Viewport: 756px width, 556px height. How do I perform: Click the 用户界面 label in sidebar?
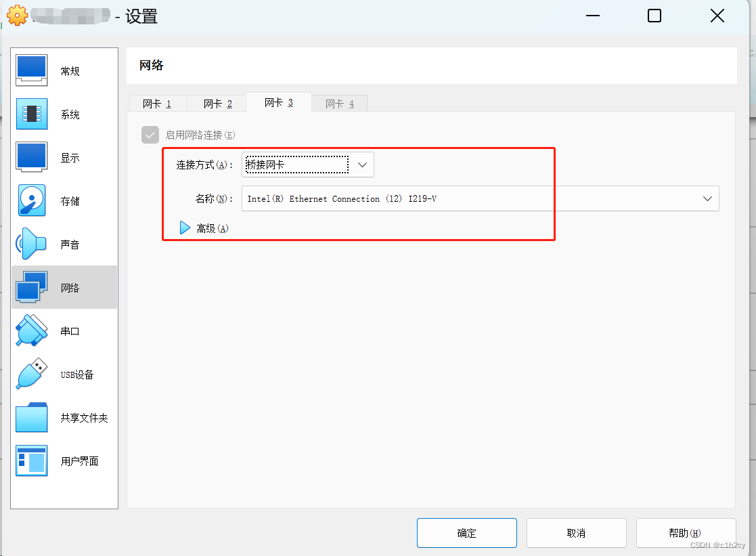[x=80, y=461]
